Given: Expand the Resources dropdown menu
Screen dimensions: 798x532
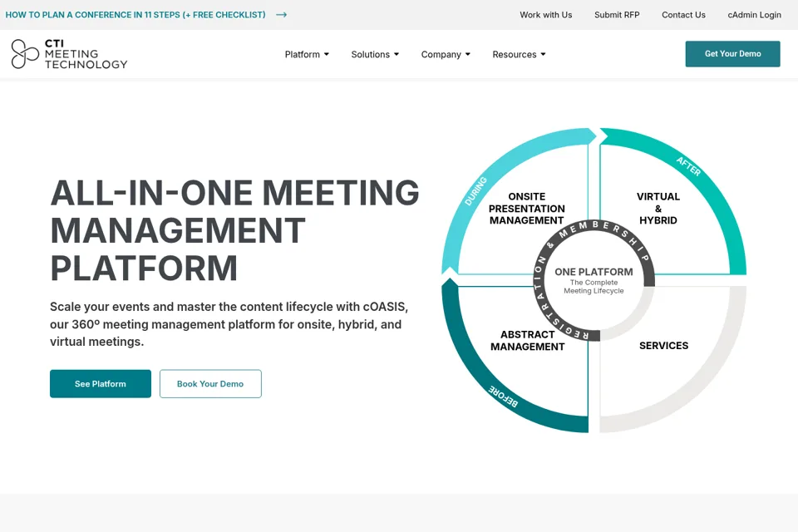Looking at the screenshot, I should pyautogui.click(x=519, y=55).
